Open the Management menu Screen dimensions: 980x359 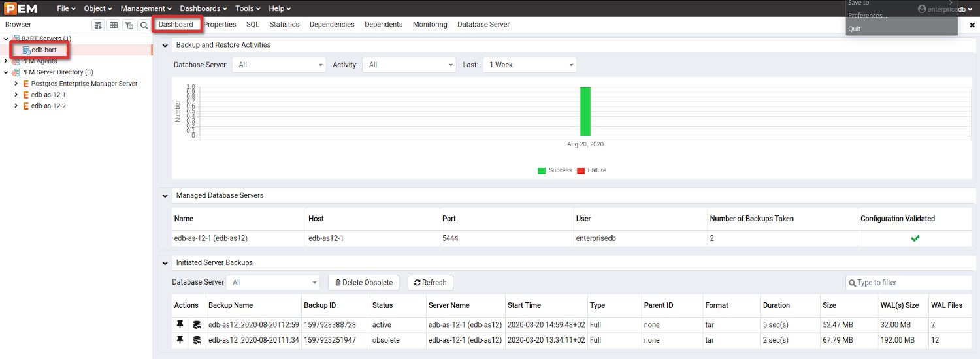pos(146,8)
